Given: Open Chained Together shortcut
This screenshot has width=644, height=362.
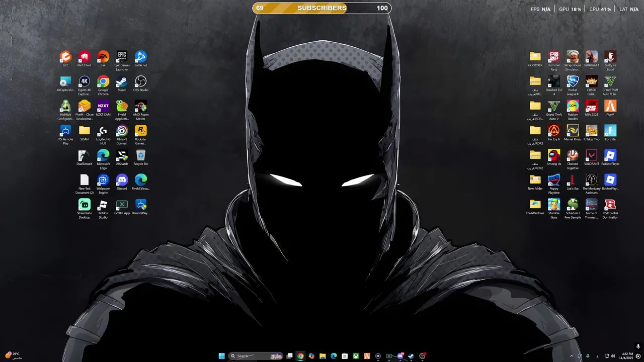Looking at the screenshot, I should (573, 160).
